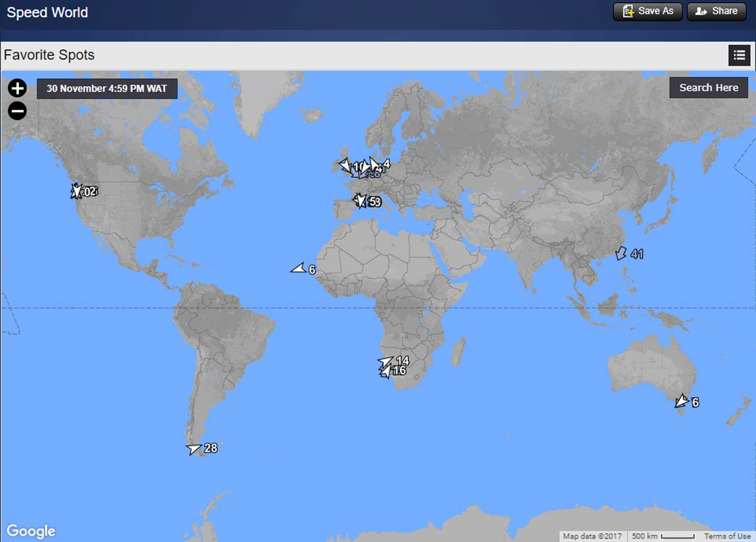Image resolution: width=756 pixels, height=542 pixels.
Task: Click the Share button
Action: (x=716, y=11)
